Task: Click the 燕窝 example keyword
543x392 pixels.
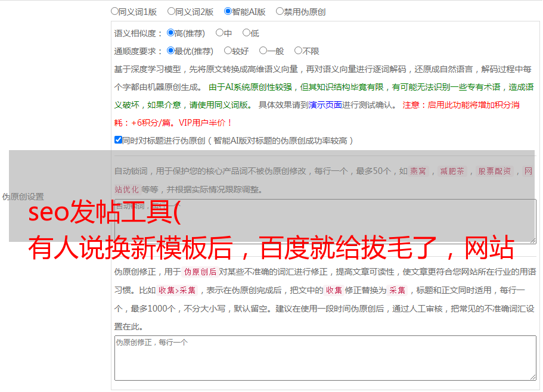Action: click(418, 171)
